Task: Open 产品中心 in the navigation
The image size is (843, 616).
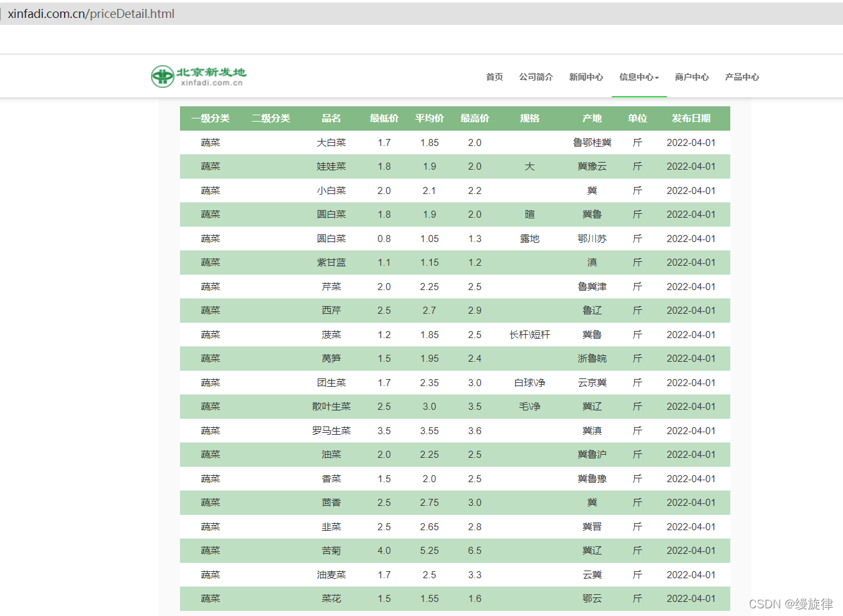Action: click(x=742, y=77)
